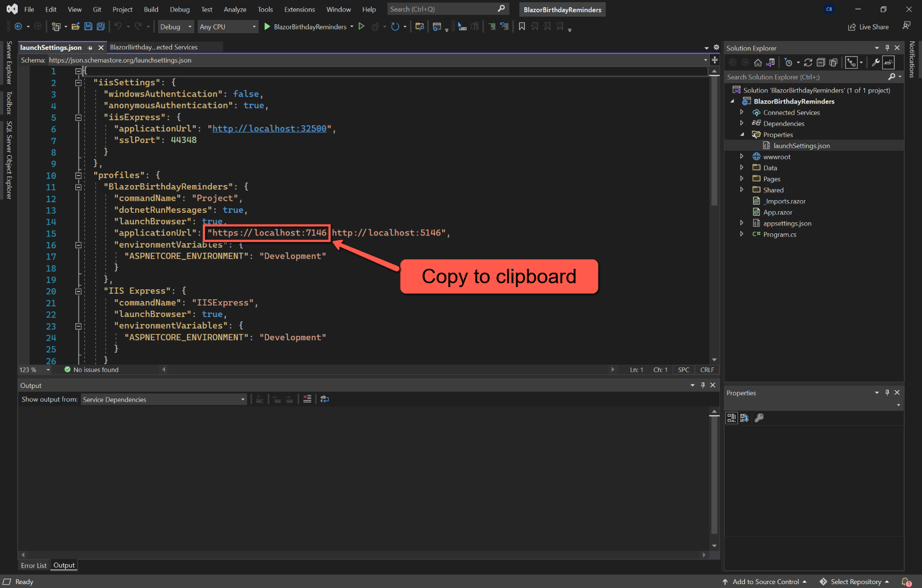Click the Sync with Active Document icon

808,63
